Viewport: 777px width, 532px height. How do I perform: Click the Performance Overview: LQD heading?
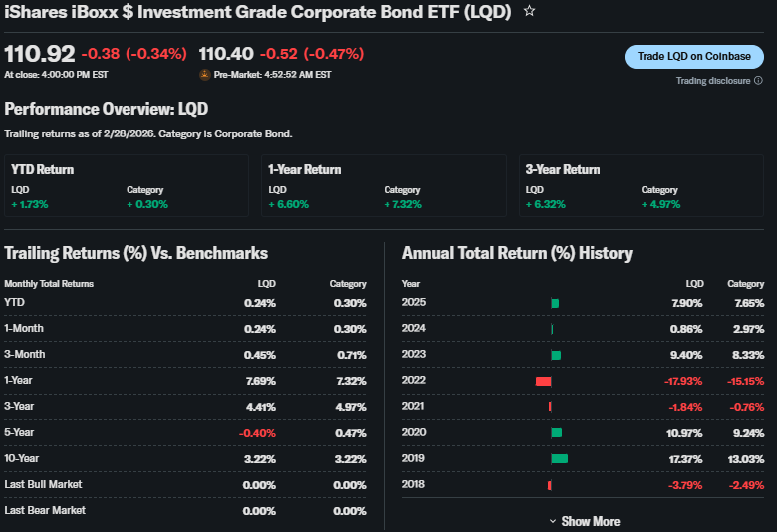click(x=107, y=109)
